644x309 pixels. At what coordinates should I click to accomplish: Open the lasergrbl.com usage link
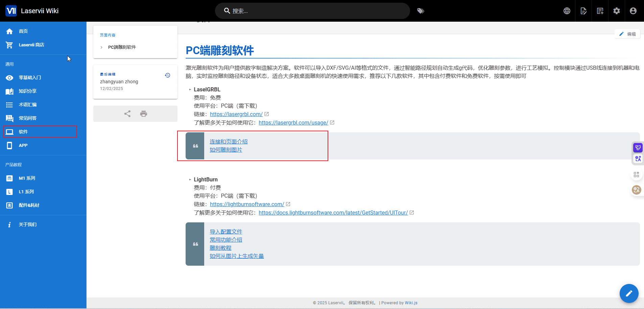(293, 123)
